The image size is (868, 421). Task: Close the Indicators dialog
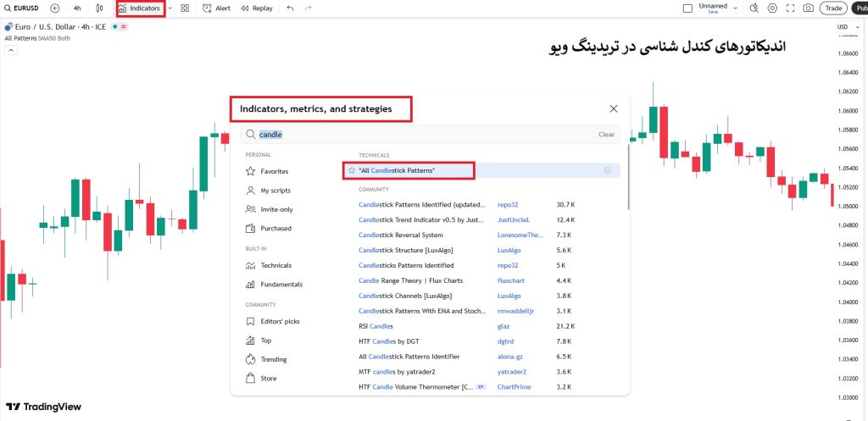coord(614,109)
